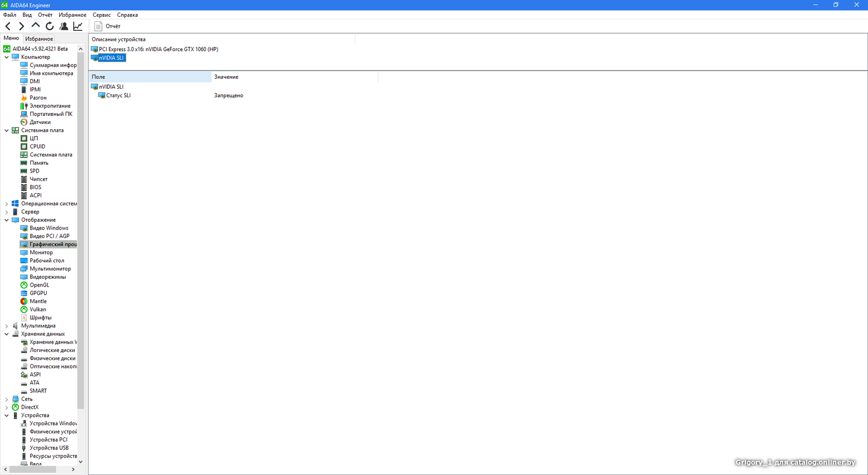Click the Рабочий стол icon
Viewport: 868px width, 475px height.
tap(24, 261)
